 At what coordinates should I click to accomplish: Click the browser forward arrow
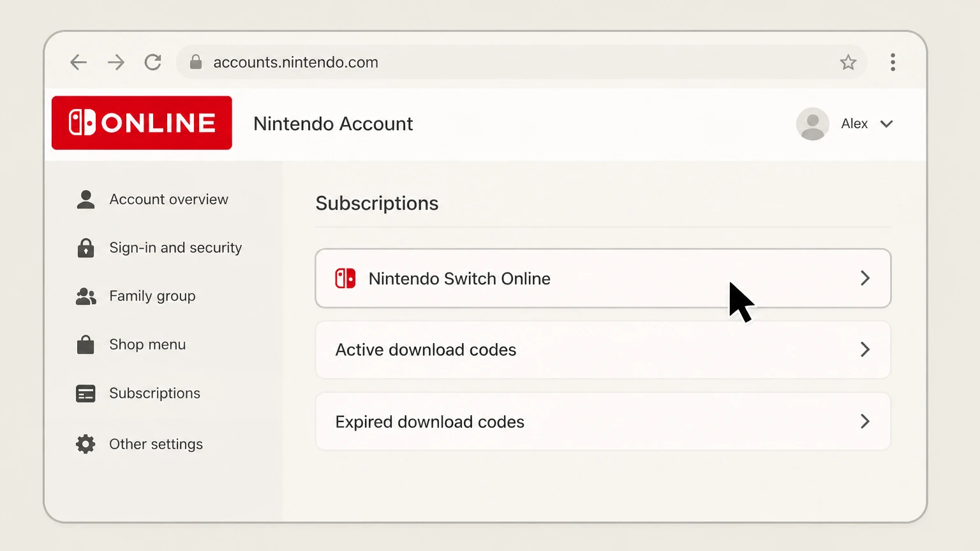(x=116, y=62)
